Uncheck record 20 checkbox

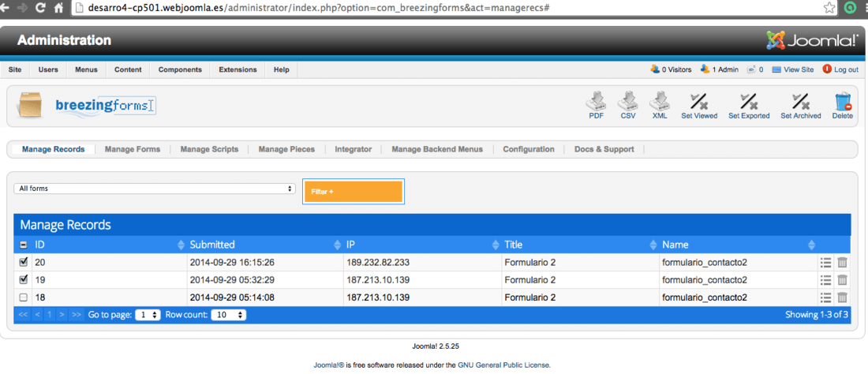coord(23,262)
